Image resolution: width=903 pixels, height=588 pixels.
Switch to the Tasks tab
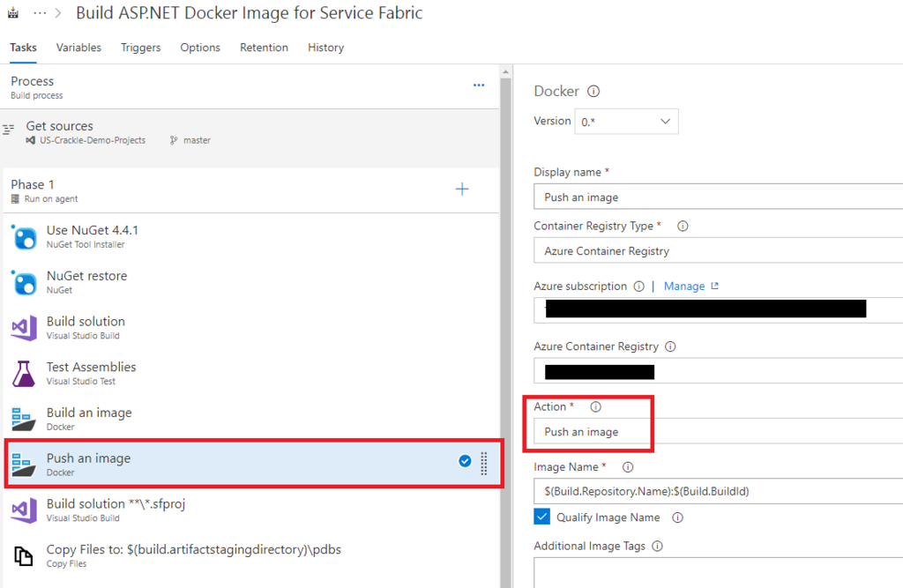[23, 48]
